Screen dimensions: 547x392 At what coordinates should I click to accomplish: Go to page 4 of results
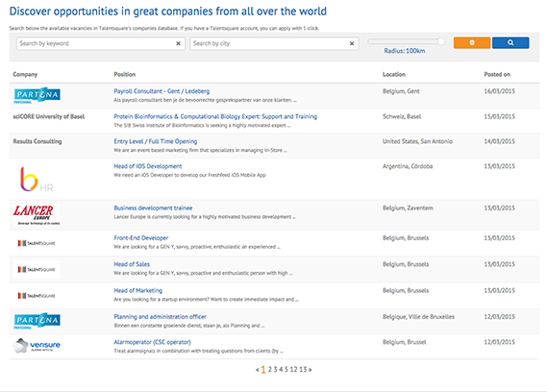pos(281,369)
